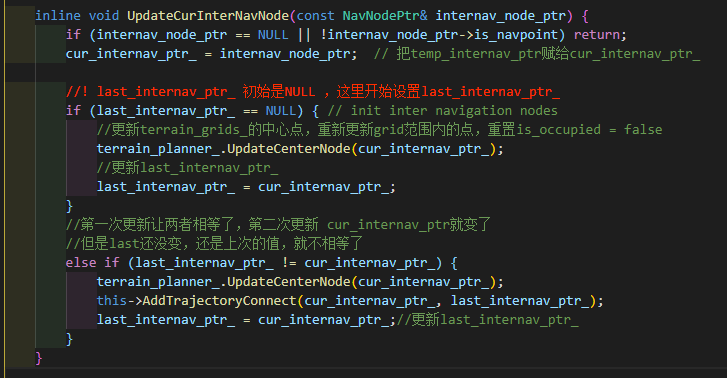Click first UpdateCenterNode call inside the NULL check
This screenshot has width=727, height=378.
pos(288,149)
